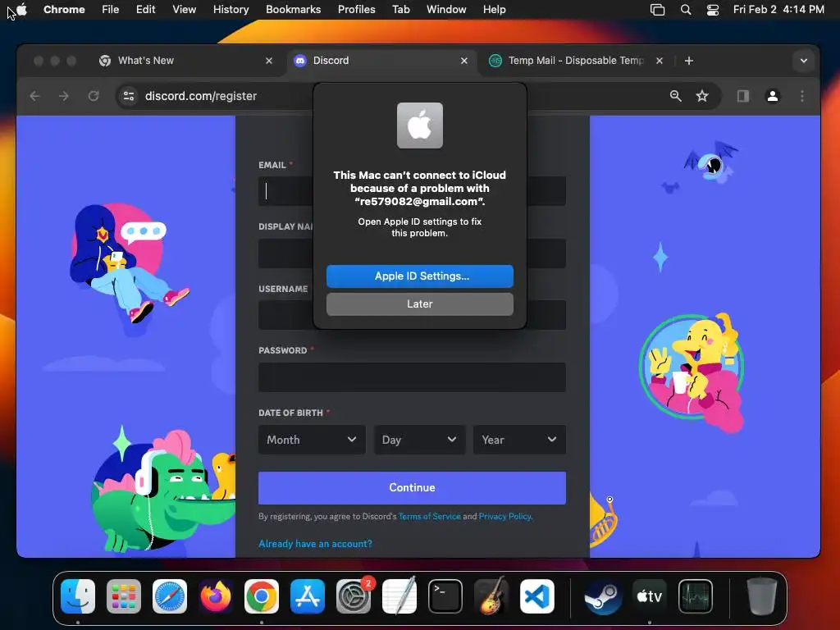Click Already have an account? link
The width and height of the screenshot is (840, 630).
(315, 544)
